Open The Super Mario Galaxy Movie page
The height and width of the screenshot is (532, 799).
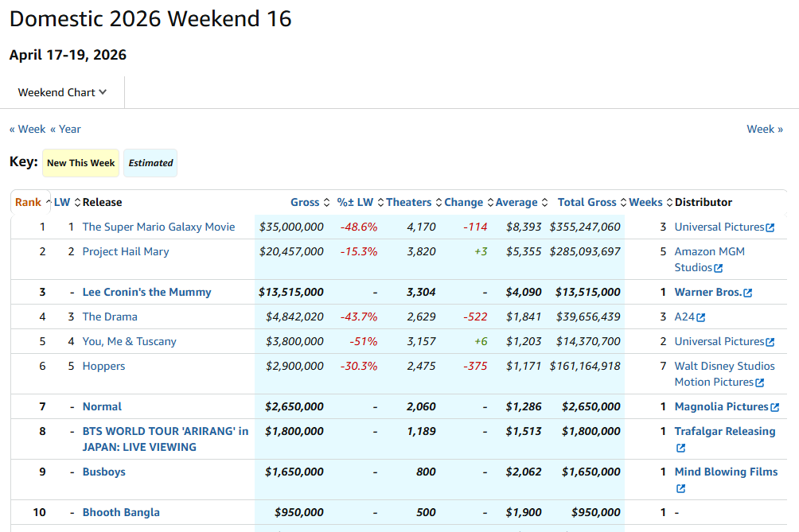[158, 227]
